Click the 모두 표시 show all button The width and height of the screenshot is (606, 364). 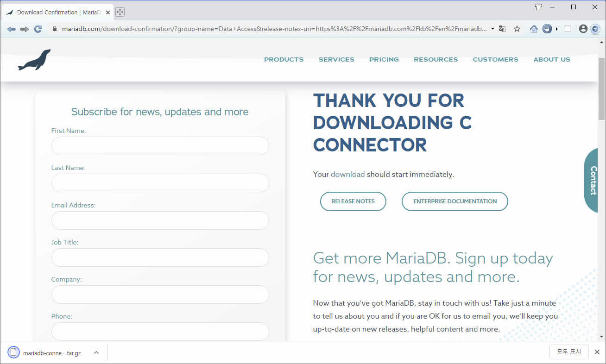tap(569, 352)
